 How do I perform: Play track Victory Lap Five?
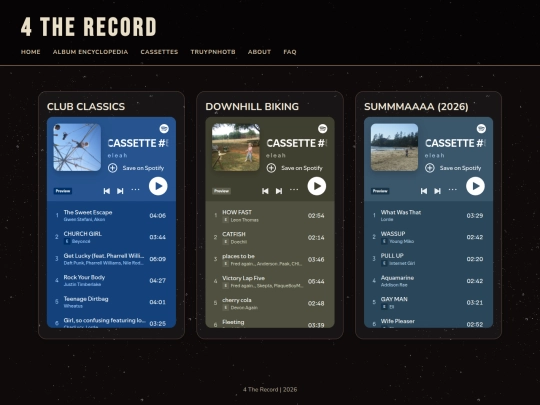click(270, 282)
